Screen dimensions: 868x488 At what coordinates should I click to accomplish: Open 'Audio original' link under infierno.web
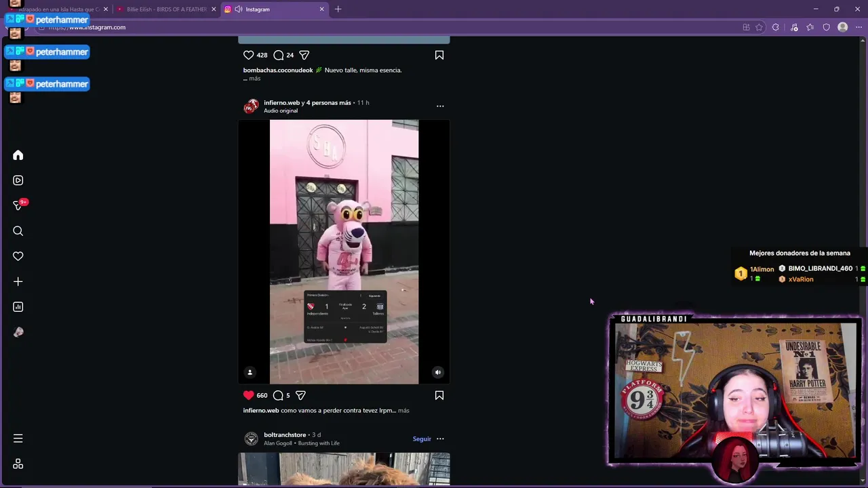(281, 110)
